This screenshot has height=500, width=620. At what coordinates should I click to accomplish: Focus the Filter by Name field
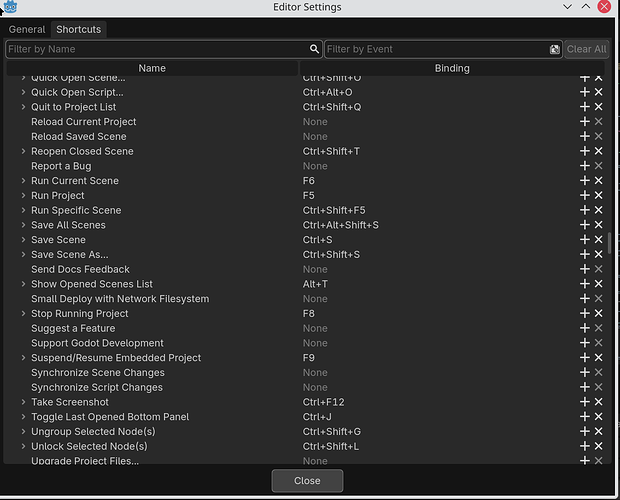tap(164, 49)
